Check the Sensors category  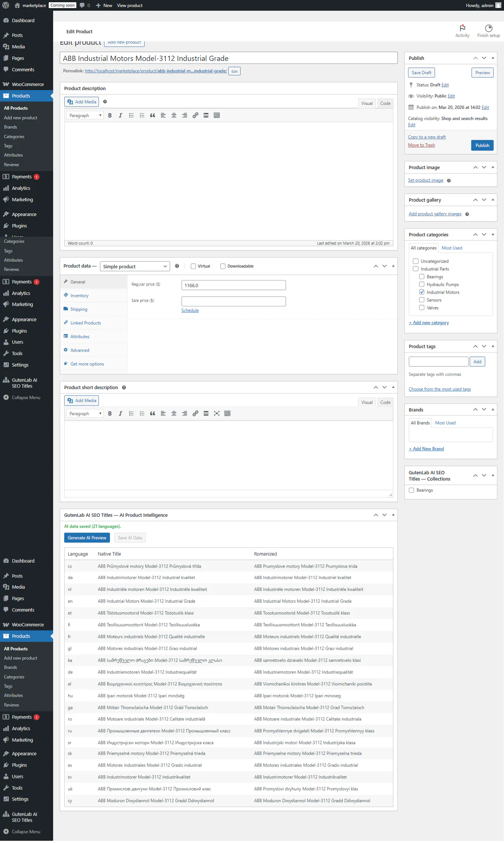[421, 300]
